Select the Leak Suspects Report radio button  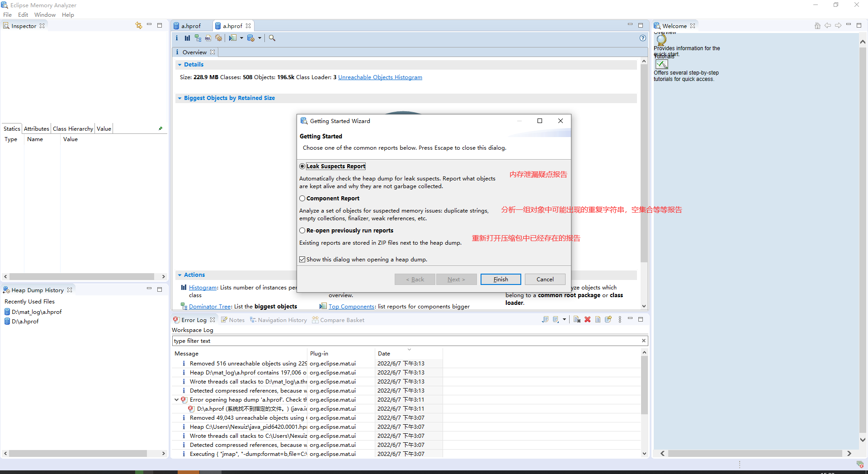pos(302,166)
